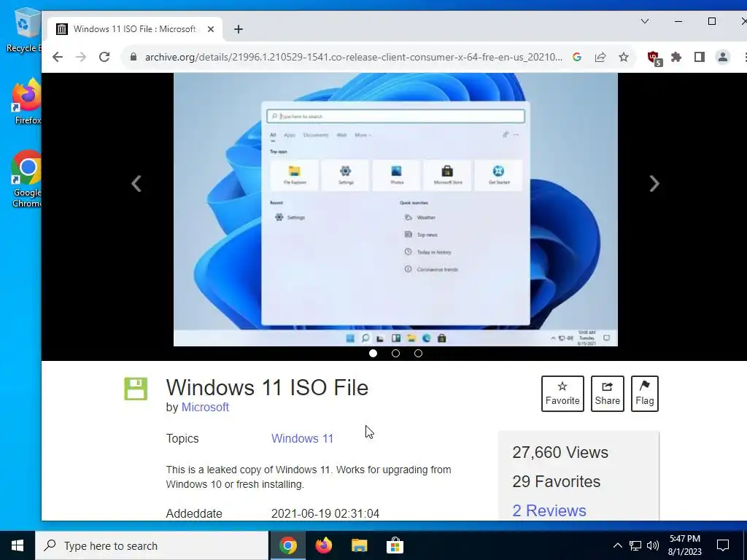Go back using the browser back arrow
747x560 pixels.
[58, 57]
